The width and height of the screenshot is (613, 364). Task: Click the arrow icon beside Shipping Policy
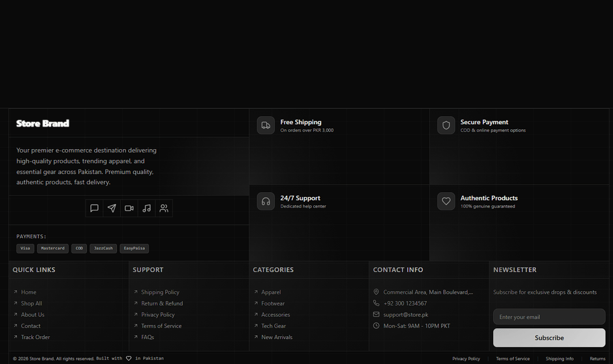point(136,292)
